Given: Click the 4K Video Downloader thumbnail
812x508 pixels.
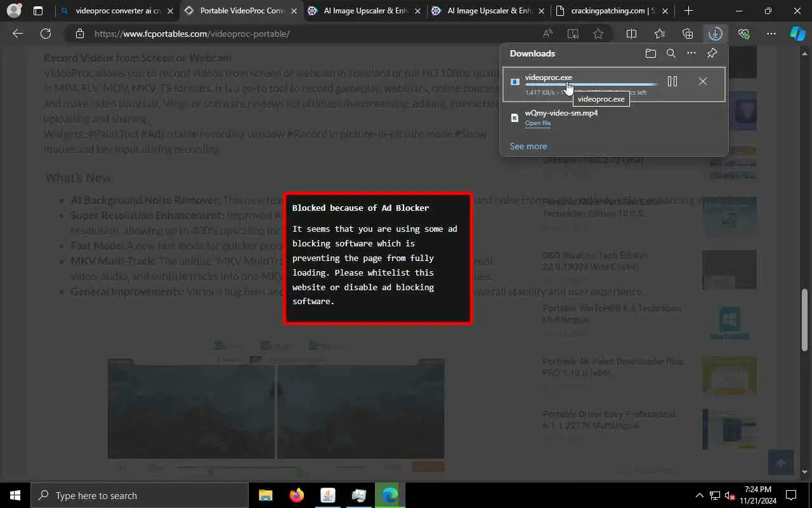Looking at the screenshot, I should coord(730,377).
